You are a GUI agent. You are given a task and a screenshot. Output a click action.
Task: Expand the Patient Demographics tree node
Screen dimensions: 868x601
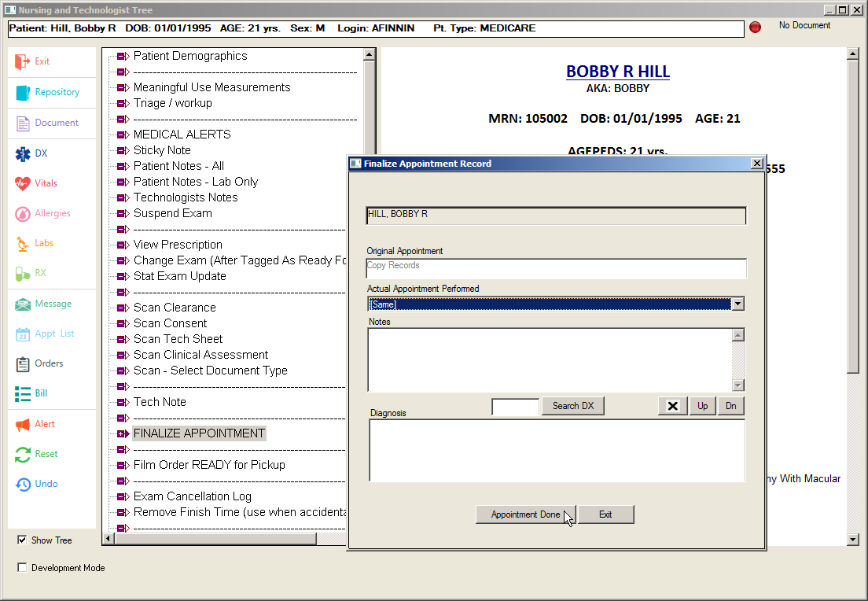pyautogui.click(x=122, y=57)
